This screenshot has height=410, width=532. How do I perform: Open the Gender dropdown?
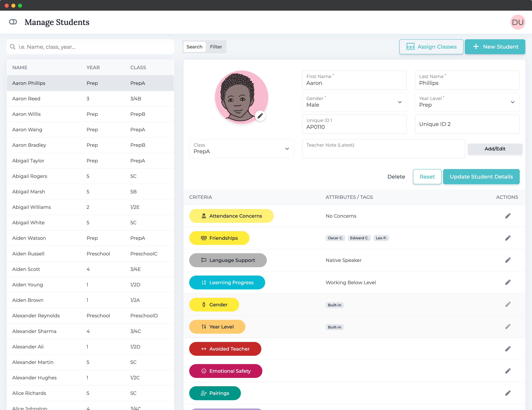(354, 102)
